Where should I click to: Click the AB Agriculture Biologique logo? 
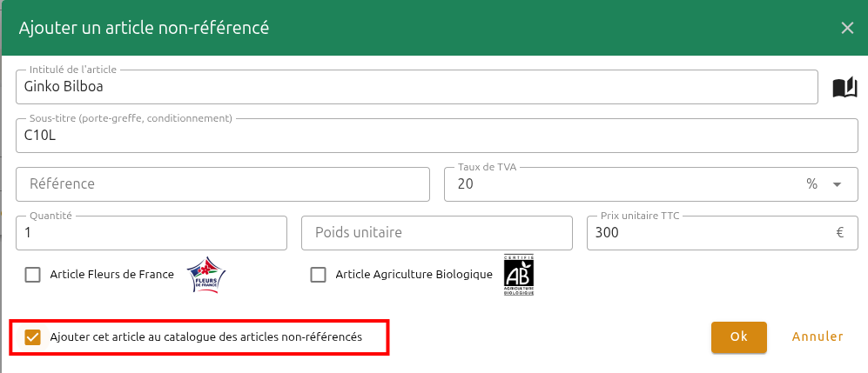(x=519, y=275)
